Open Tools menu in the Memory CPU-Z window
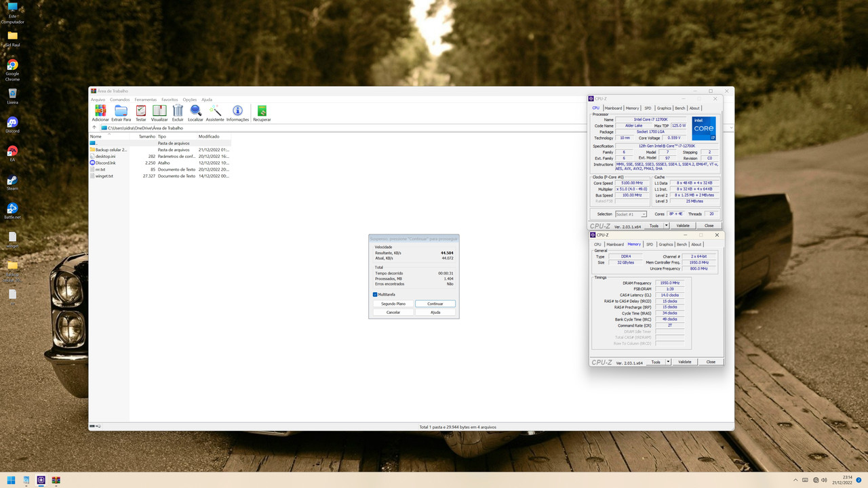868x488 pixels. (657, 361)
